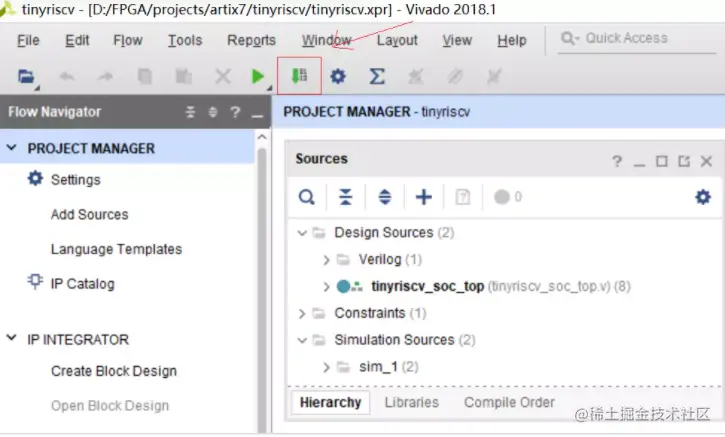This screenshot has width=725, height=437.
Task: Expand the sim_1 folder node
Action: (326, 367)
